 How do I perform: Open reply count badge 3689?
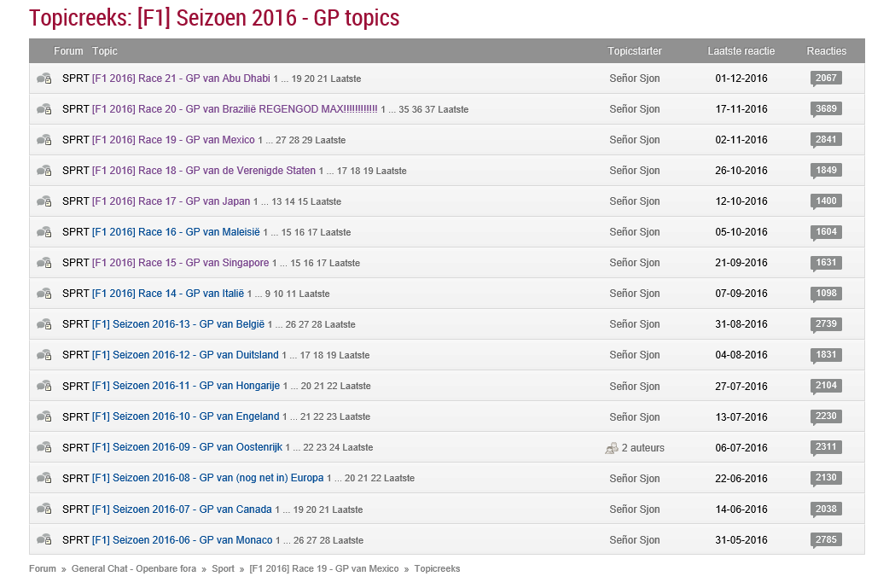click(826, 109)
